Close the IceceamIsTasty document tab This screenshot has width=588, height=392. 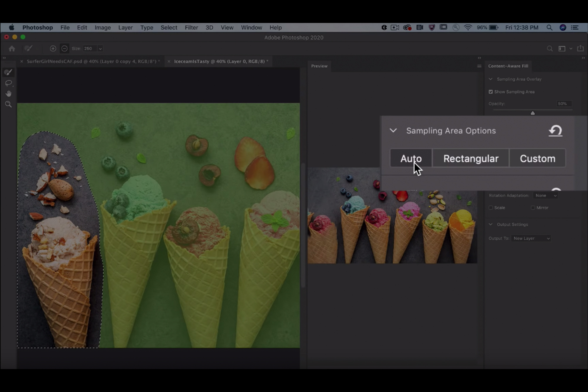click(x=169, y=61)
